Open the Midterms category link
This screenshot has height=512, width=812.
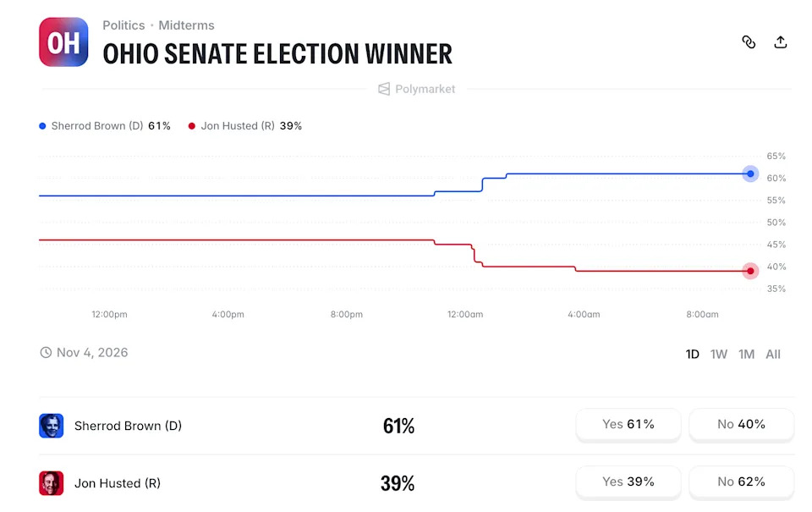[x=186, y=25]
